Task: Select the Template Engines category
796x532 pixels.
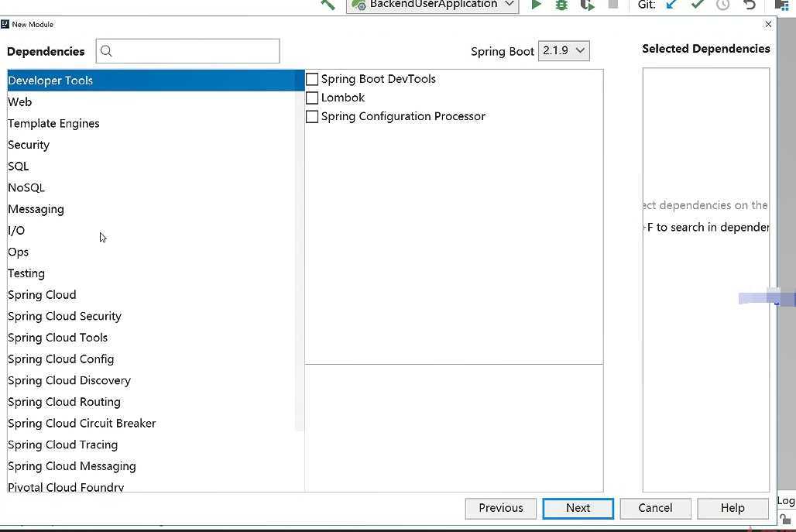Action: click(151, 123)
